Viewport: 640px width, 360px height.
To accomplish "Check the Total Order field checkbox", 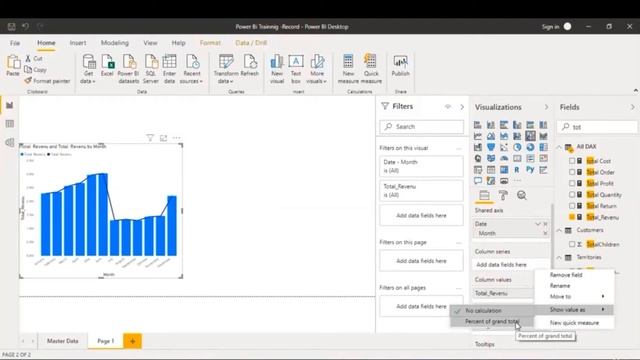I will click(572, 172).
